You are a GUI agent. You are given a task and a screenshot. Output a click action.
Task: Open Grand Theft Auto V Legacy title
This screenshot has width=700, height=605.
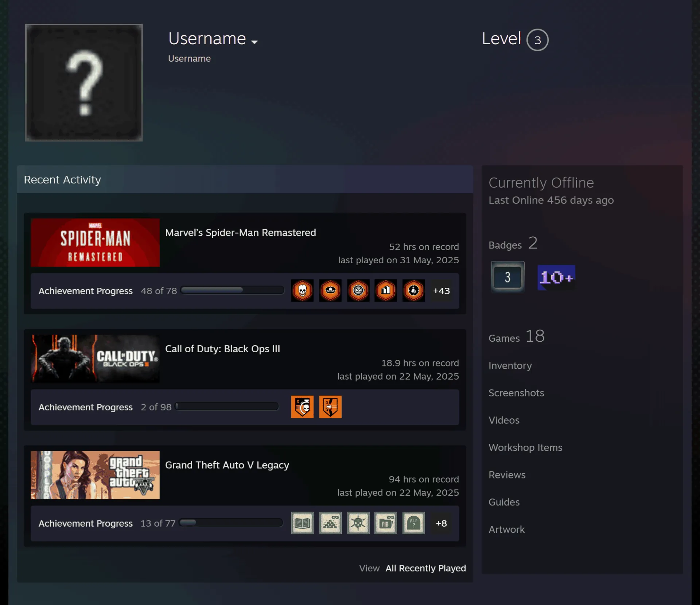pos(227,465)
